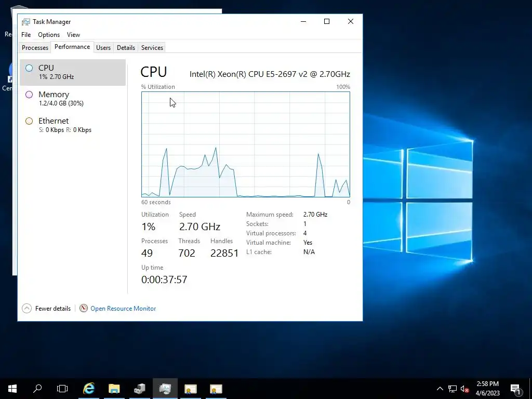The image size is (532, 399).
Task: Click the CPU utilization graph
Action: 246,144
